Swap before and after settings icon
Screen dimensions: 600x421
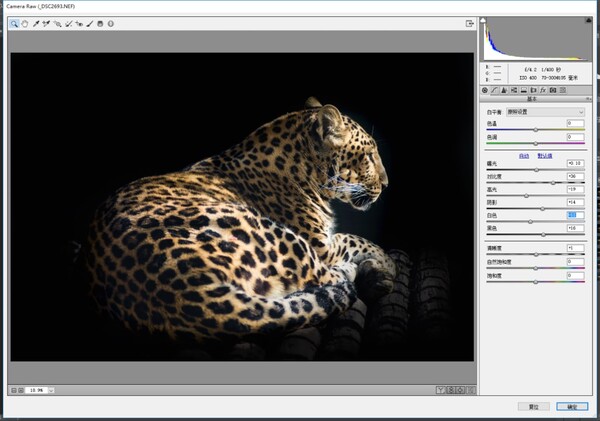point(451,390)
